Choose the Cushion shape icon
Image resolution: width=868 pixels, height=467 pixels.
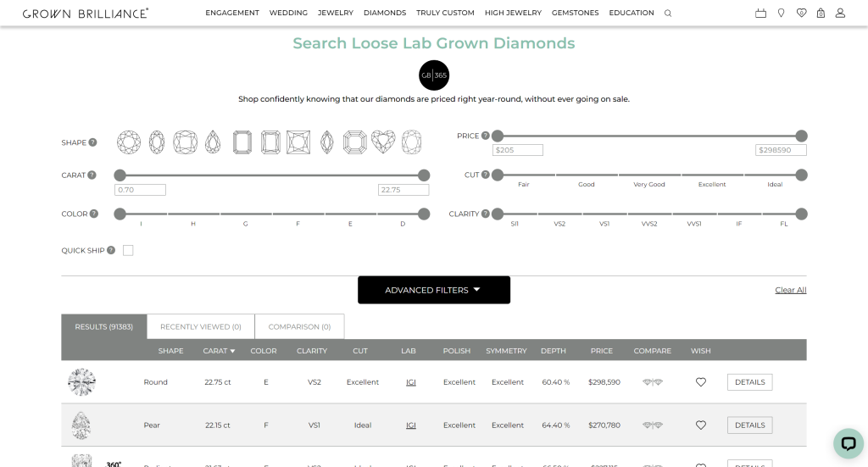click(185, 142)
